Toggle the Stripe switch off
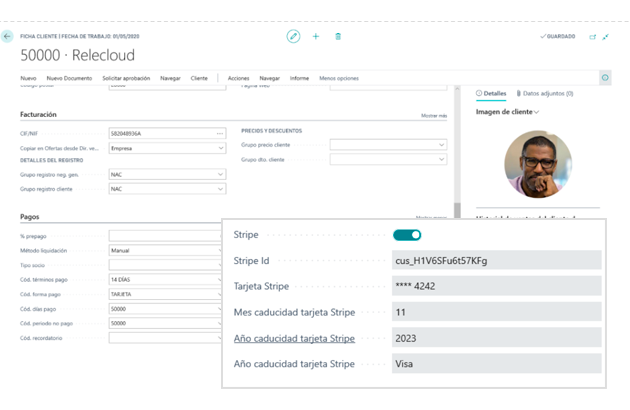Viewport: 630px width, 410px height. [407, 235]
